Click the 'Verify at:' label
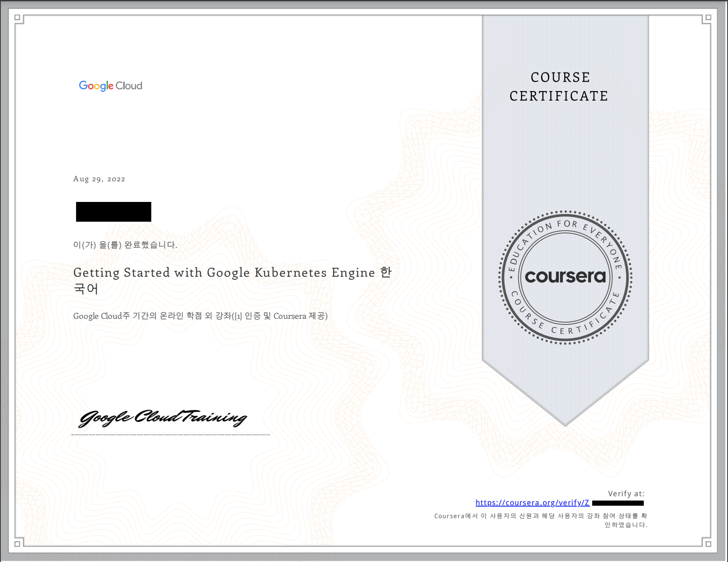Viewport: 728px width, 562px height. click(626, 494)
